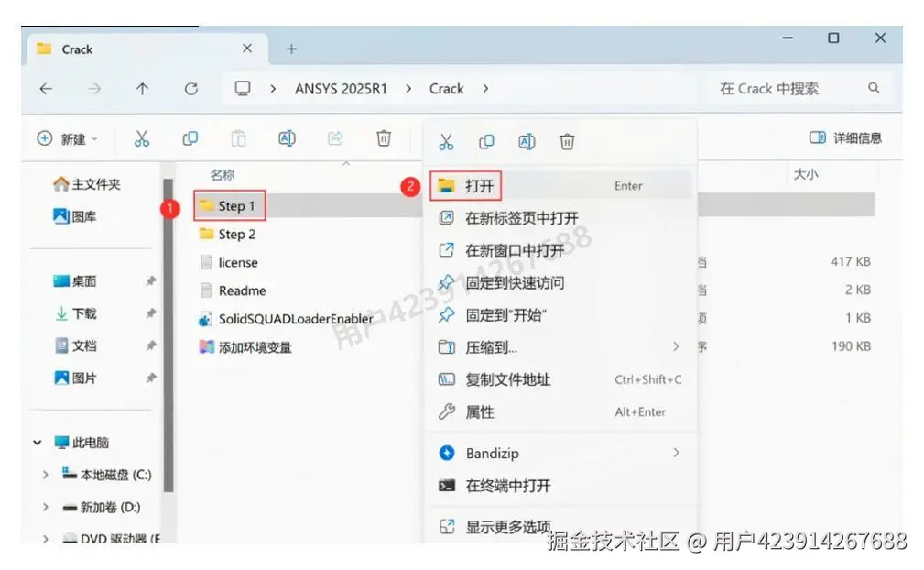Sort files by the 名称 column header
The width and height of the screenshot is (924, 570).
tap(223, 174)
